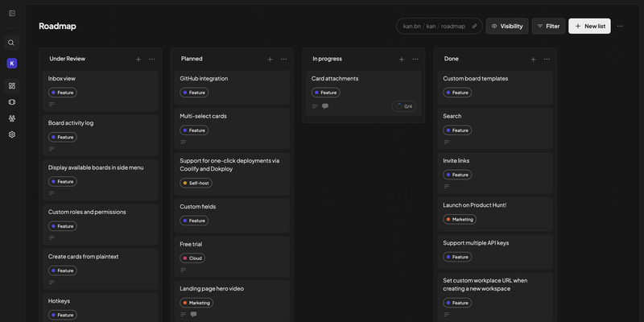Click Self-host label on one-click deployments card

196,184
